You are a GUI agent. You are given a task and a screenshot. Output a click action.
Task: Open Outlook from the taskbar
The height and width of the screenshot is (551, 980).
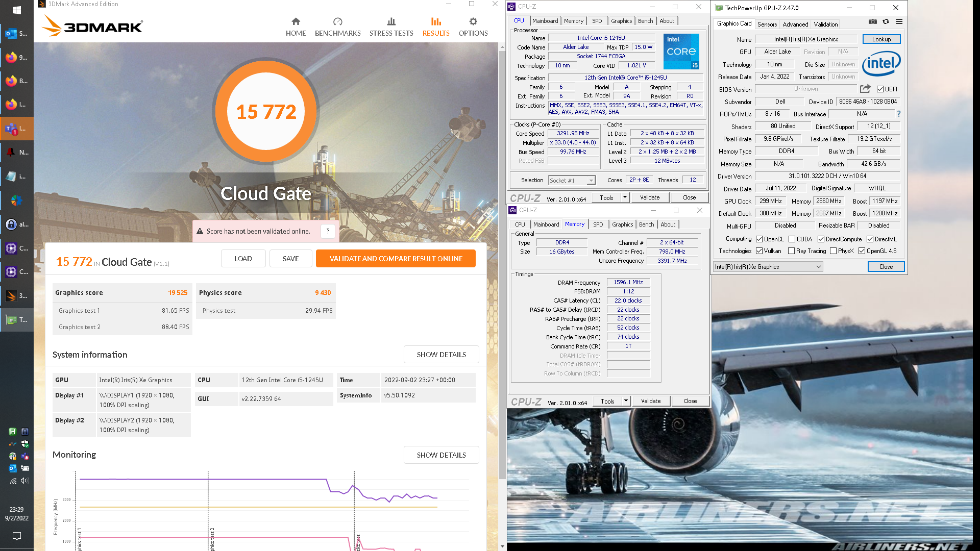coord(16,34)
